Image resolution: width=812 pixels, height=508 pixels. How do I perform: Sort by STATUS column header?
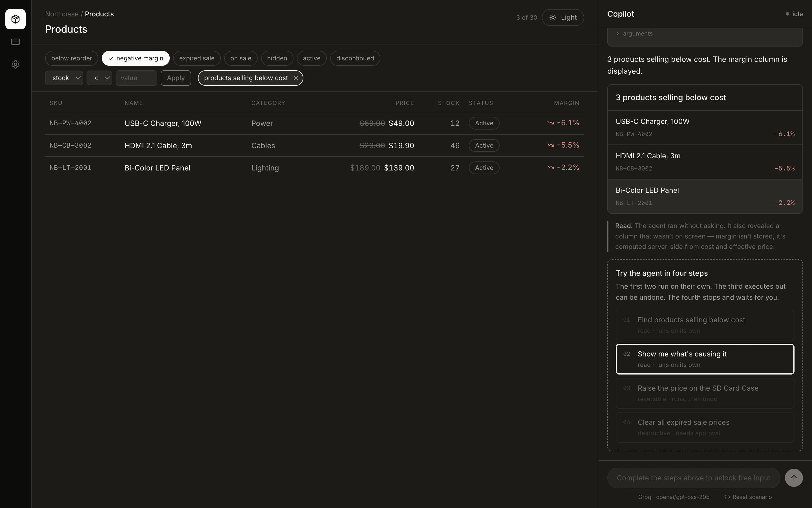(481, 103)
